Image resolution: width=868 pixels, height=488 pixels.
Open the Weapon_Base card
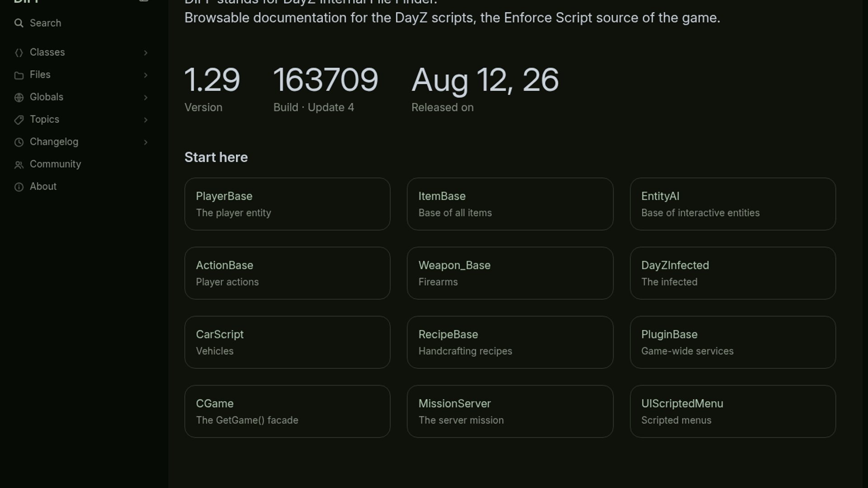(x=510, y=273)
